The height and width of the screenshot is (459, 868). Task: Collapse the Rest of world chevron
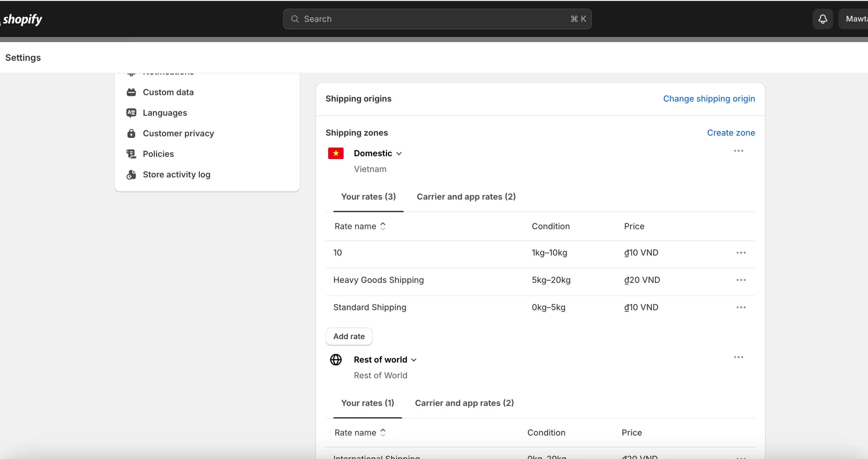pyautogui.click(x=414, y=360)
